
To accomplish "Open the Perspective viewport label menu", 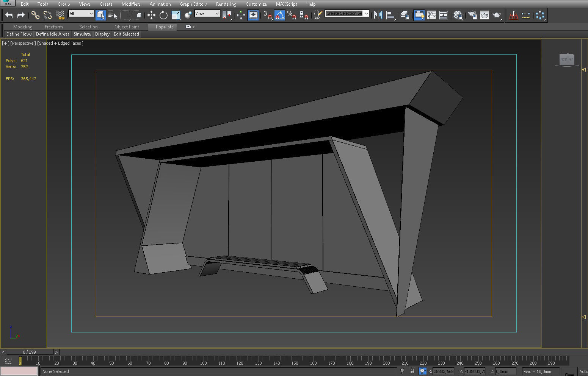I will 23,43.
